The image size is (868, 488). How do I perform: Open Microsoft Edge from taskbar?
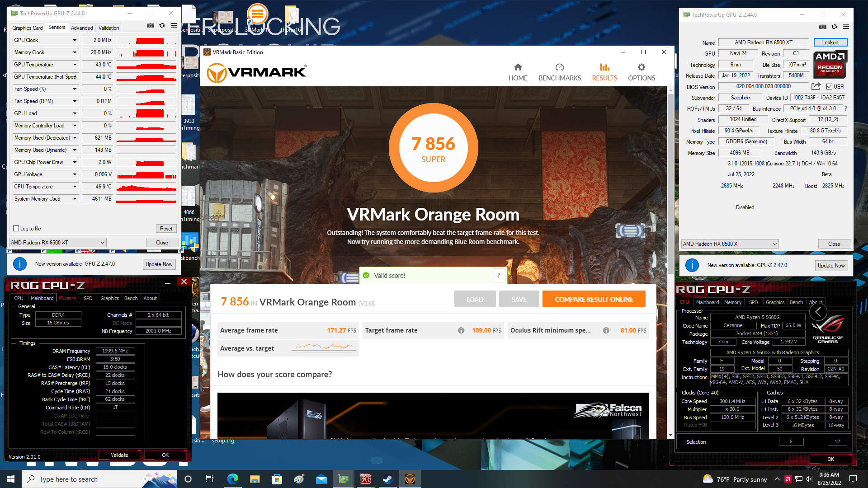point(233,479)
